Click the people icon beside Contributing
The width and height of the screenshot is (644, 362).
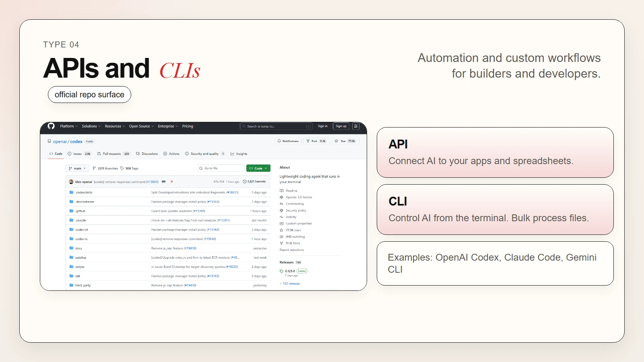tap(282, 204)
